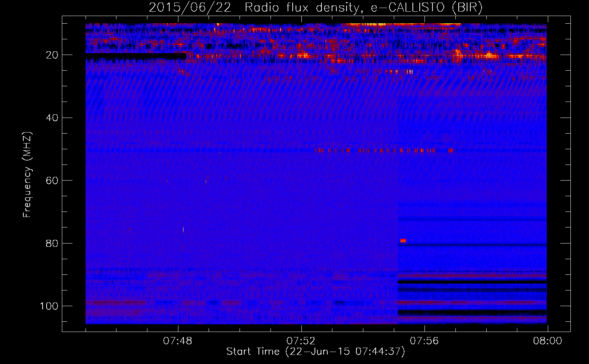The image size is (589, 364).
Task: Click the 80 frequency tick label
Action: tap(52, 243)
